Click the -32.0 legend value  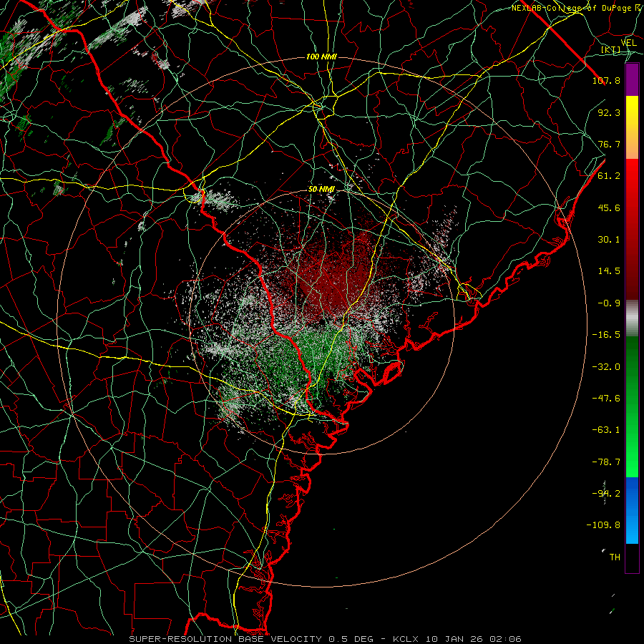pos(606,367)
